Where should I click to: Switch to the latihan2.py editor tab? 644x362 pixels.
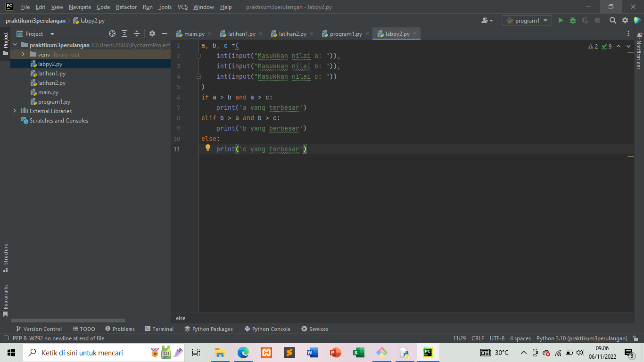point(291,33)
